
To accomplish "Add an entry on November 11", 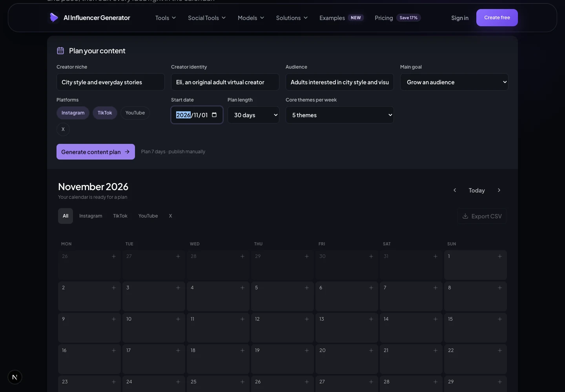I will 242,319.
